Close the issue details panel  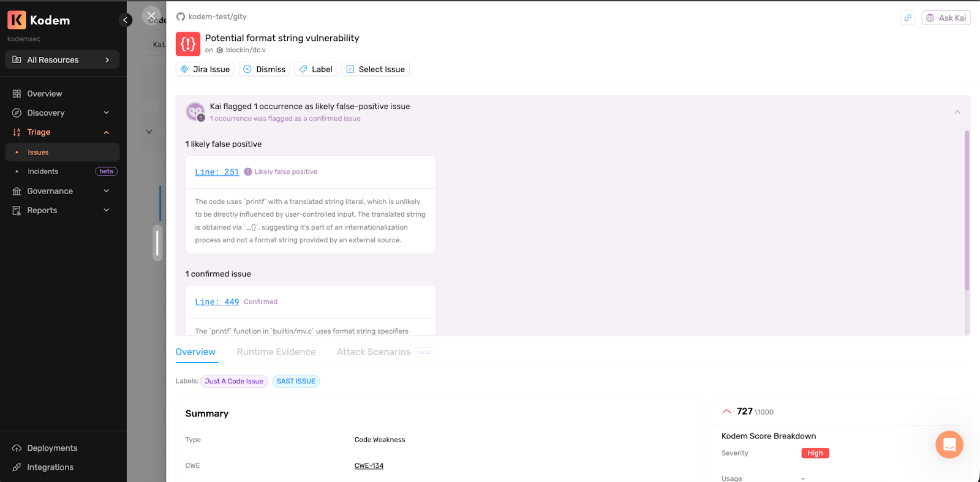click(x=151, y=16)
